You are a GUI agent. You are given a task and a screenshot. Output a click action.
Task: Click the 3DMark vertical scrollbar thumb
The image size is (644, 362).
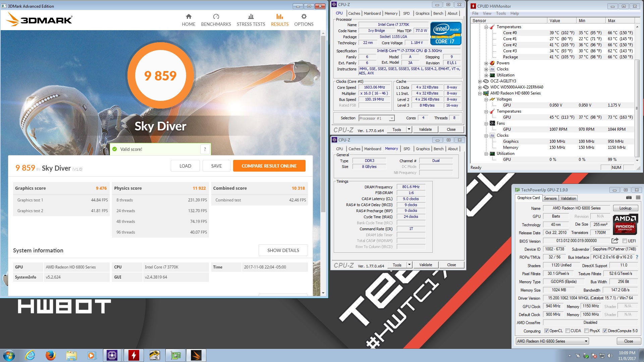click(x=323, y=124)
